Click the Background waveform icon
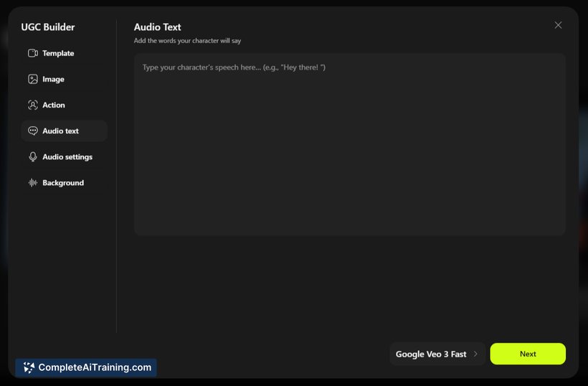Viewport: 588px width, 386px height. tap(32, 183)
